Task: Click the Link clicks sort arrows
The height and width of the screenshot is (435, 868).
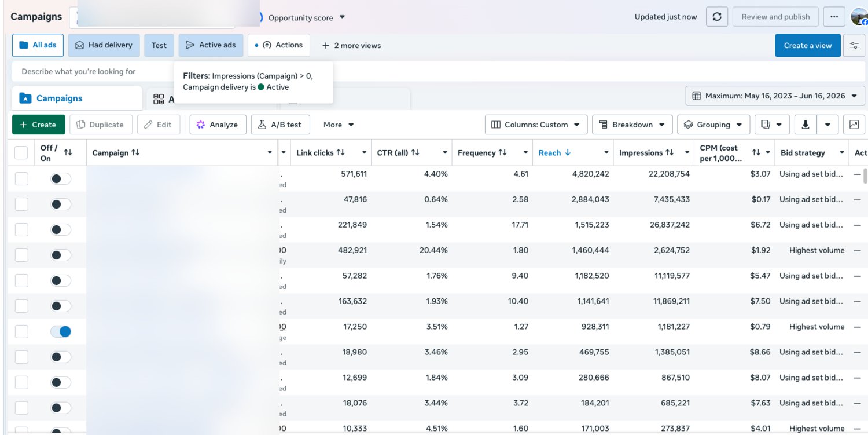Action: click(x=341, y=153)
